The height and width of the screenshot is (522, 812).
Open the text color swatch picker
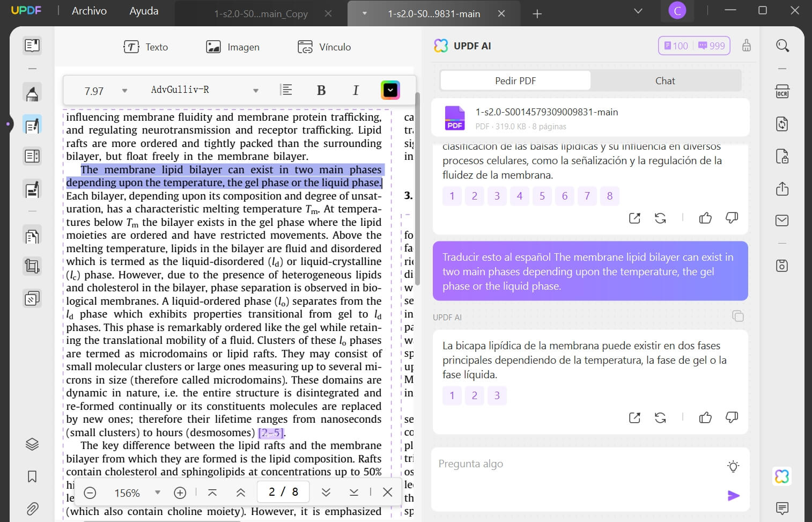click(x=390, y=90)
